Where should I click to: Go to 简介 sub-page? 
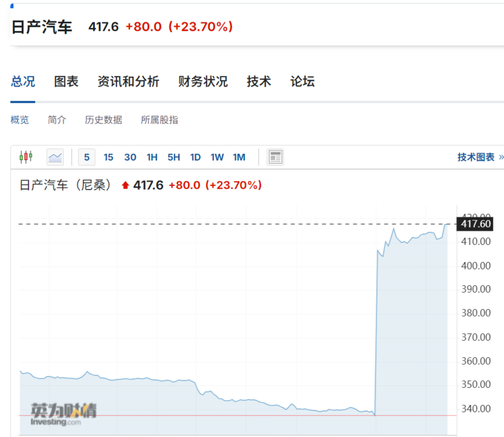click(x=57, y=120)
